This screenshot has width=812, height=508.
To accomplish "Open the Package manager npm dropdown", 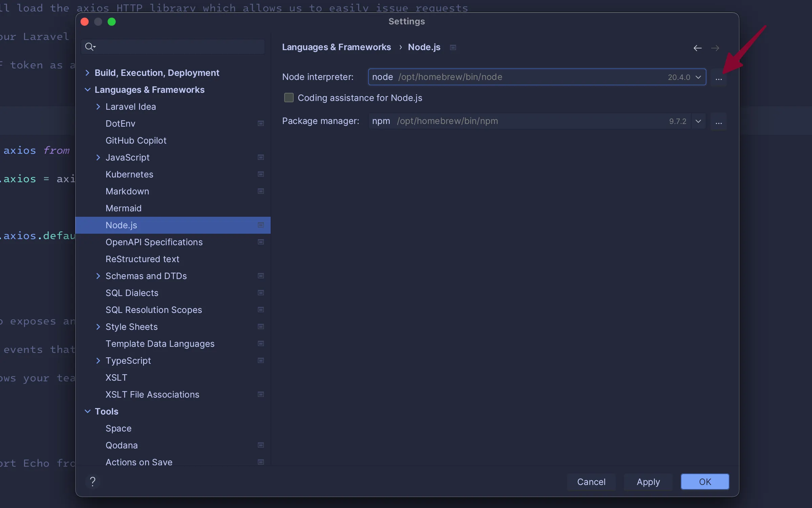I will click(x=698, y=121).
